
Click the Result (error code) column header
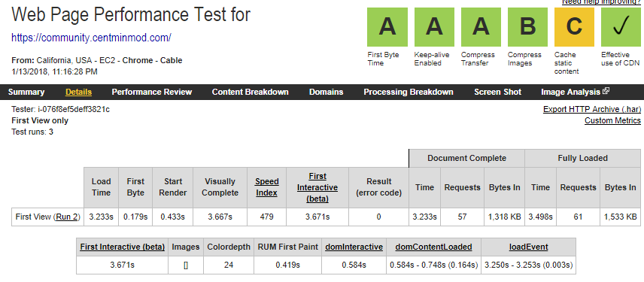(378, 187)
